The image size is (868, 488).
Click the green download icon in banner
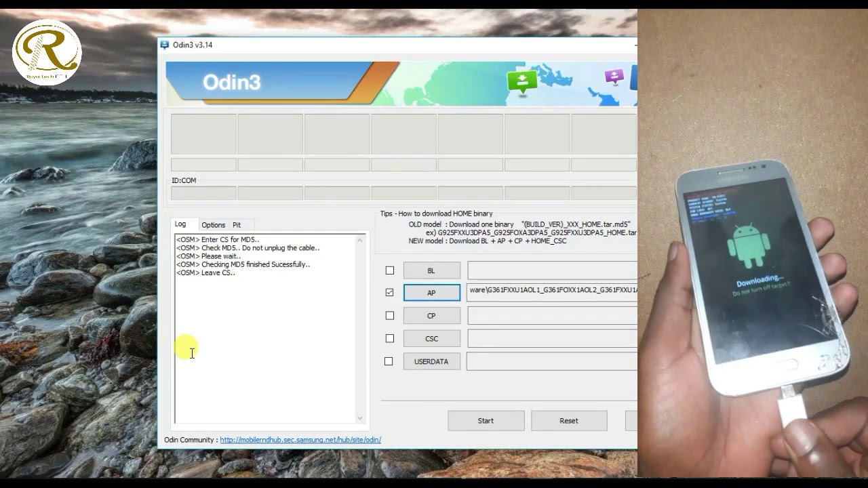pyautogui.click(x=522, y=82)
